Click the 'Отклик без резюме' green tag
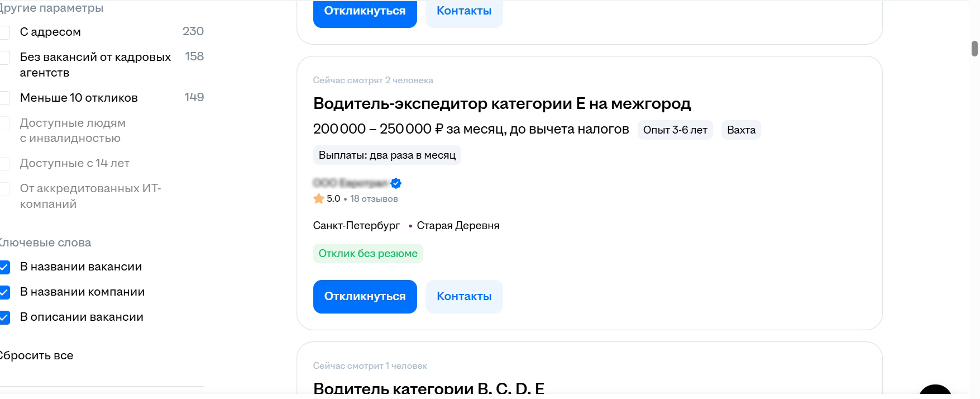Viewport: 980px width, 399px height. point(368,254)
